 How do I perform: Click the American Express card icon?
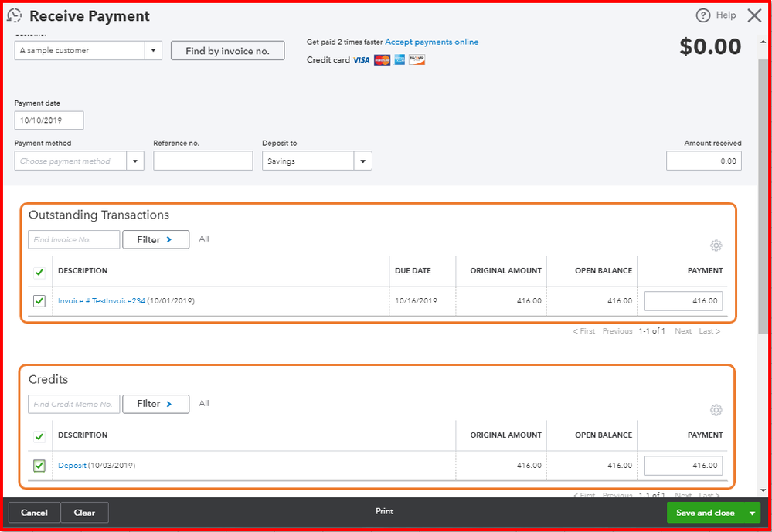[399, 59]
